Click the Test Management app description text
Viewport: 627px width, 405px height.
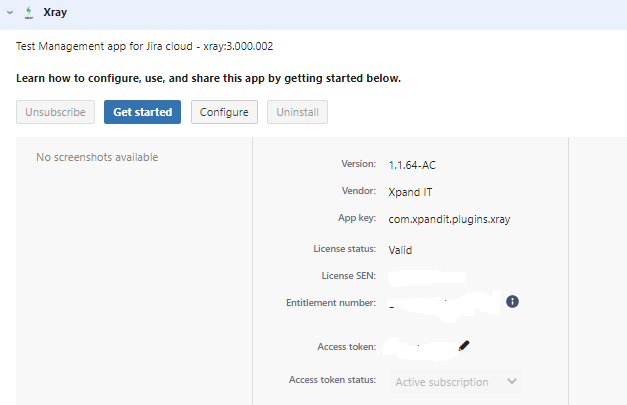[x=145, y=46]
